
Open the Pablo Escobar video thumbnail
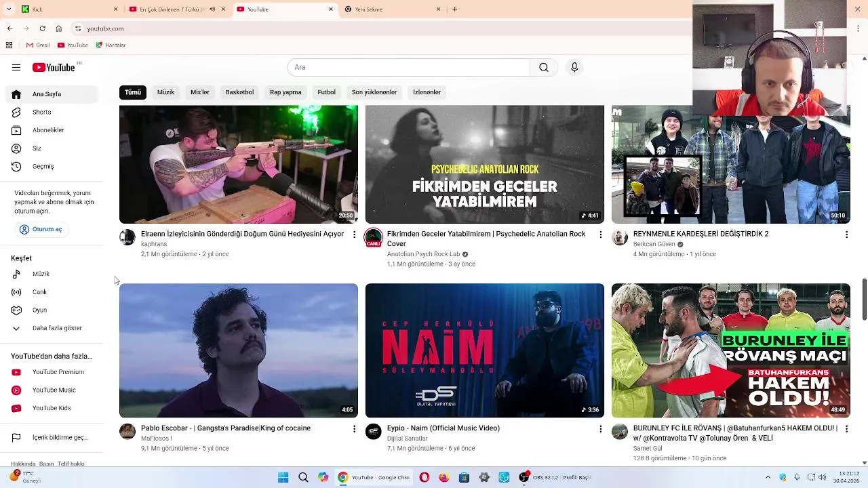pos(239,350)
